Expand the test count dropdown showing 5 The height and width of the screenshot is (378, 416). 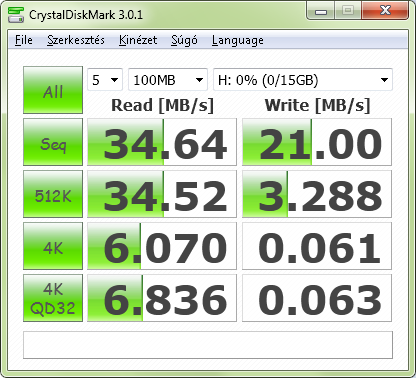tap(105, 80)
